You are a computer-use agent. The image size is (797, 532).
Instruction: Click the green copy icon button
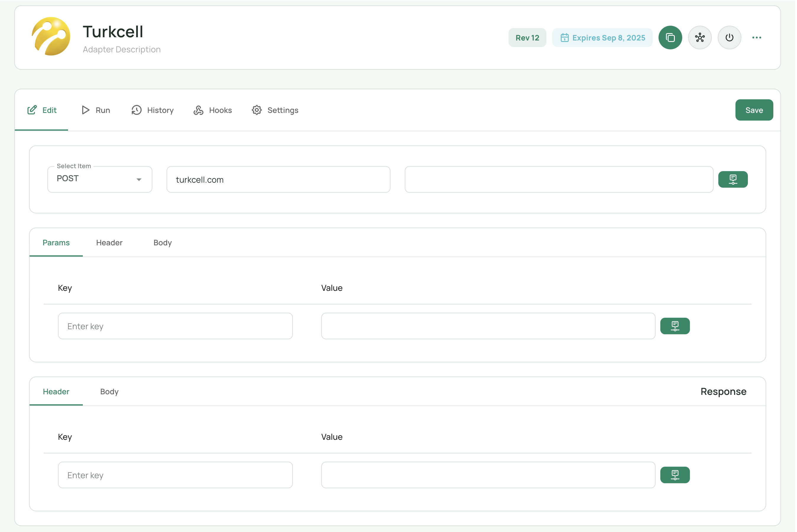(670, 38)
